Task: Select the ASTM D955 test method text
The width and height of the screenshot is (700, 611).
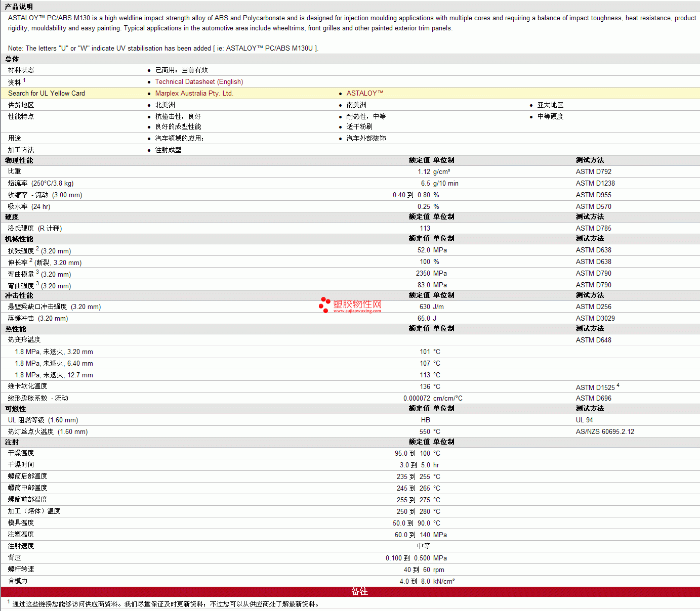Action: tap(594, 195)
